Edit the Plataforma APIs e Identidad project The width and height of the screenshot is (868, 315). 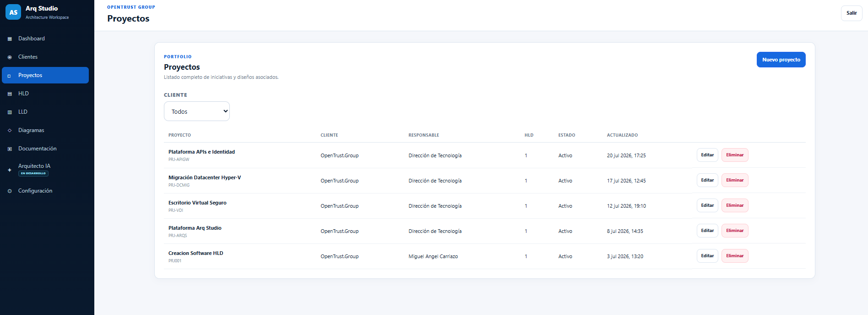coord(707,155)
